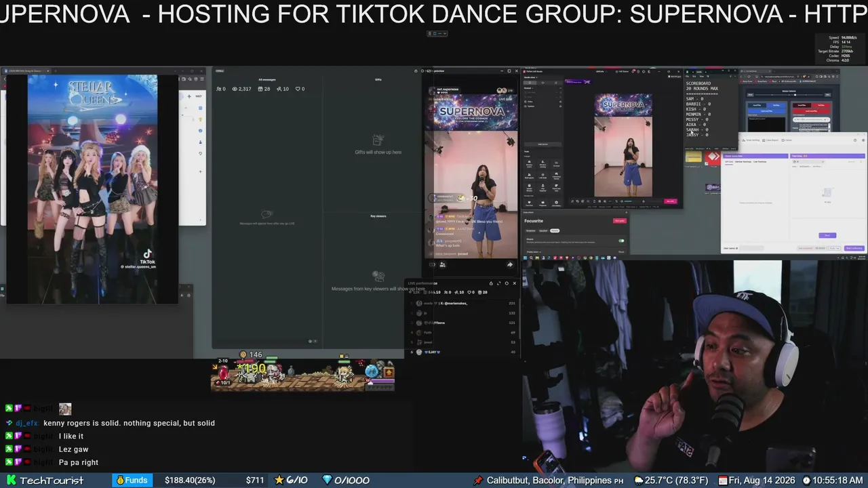Select the EJAY row in LIVE performance list
This screenshot has height=488, width=868.
point(463,352)
